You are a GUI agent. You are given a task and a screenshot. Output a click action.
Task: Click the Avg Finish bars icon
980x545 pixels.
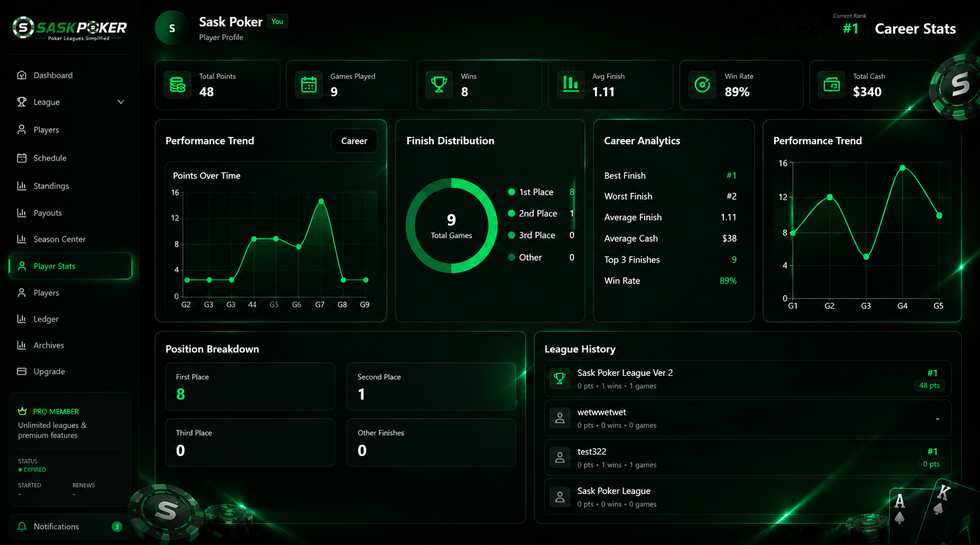570,85
